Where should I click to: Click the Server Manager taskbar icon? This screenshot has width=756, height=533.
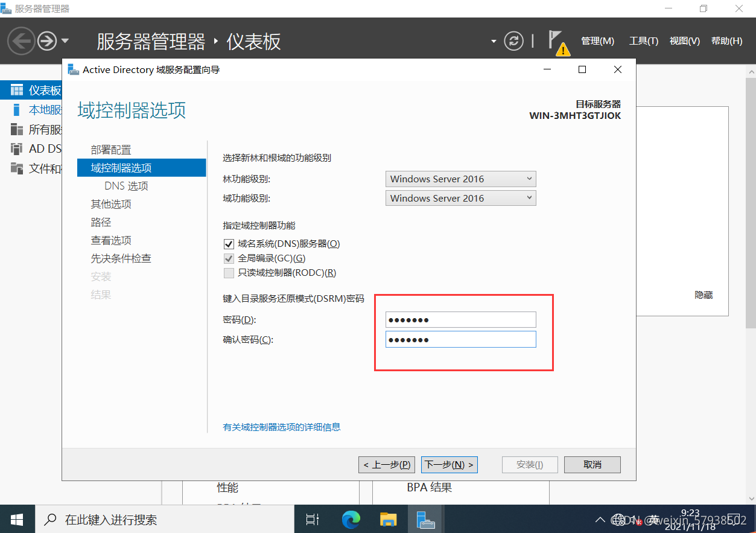point(426,519)
